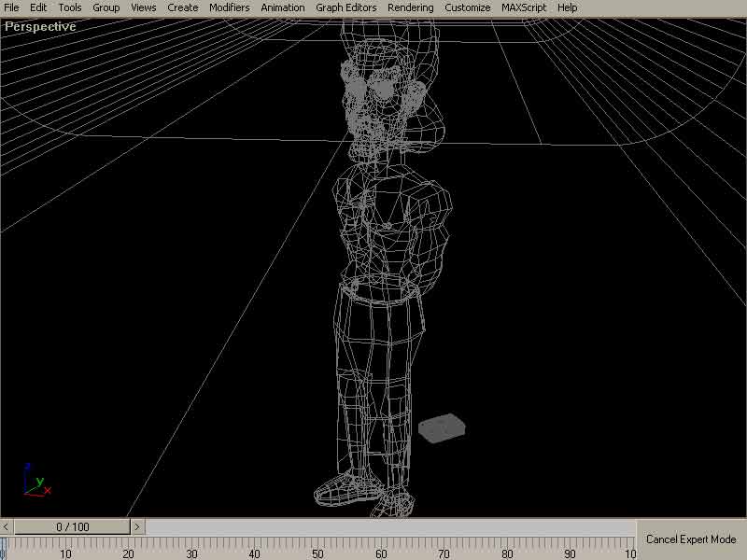Image resolution: width=747 pixels, height=560 pixels.
Task: Open the Tools menu
Action: click(x=70, y=7)
